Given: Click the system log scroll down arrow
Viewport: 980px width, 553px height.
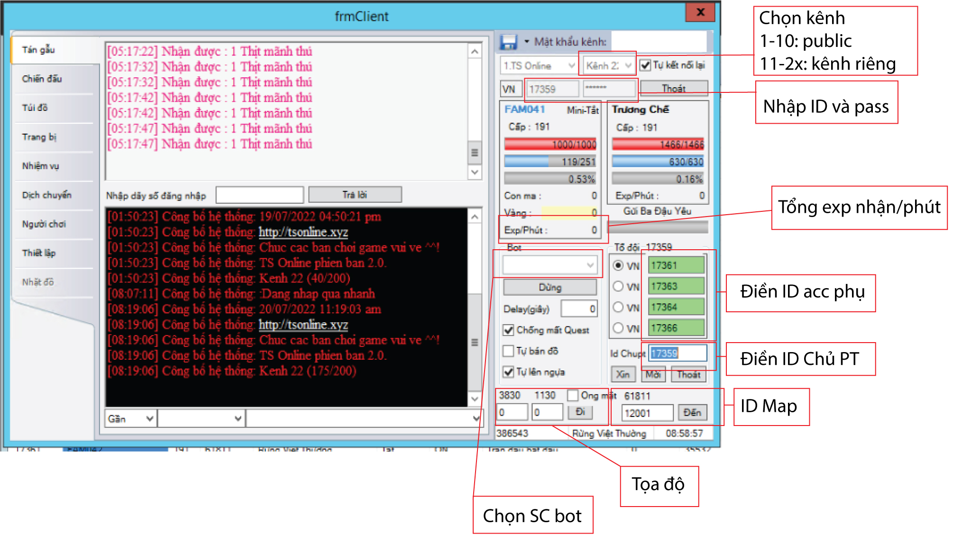Looking at the screenshot, I should pyautogui.click(x=475, y=399).
